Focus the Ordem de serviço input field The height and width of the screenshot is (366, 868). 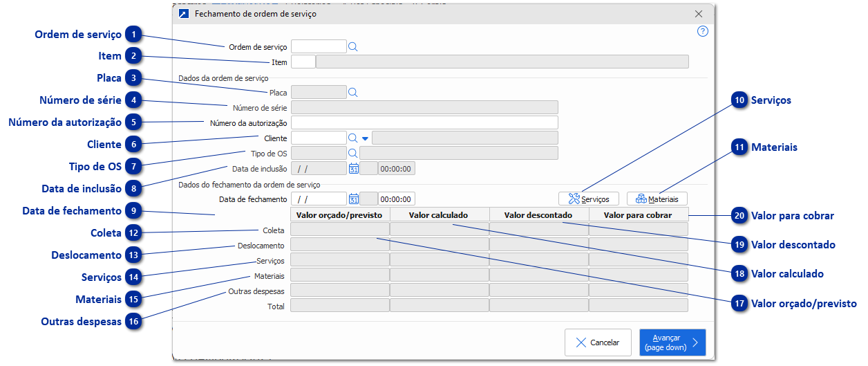click(x=319, y=47)
